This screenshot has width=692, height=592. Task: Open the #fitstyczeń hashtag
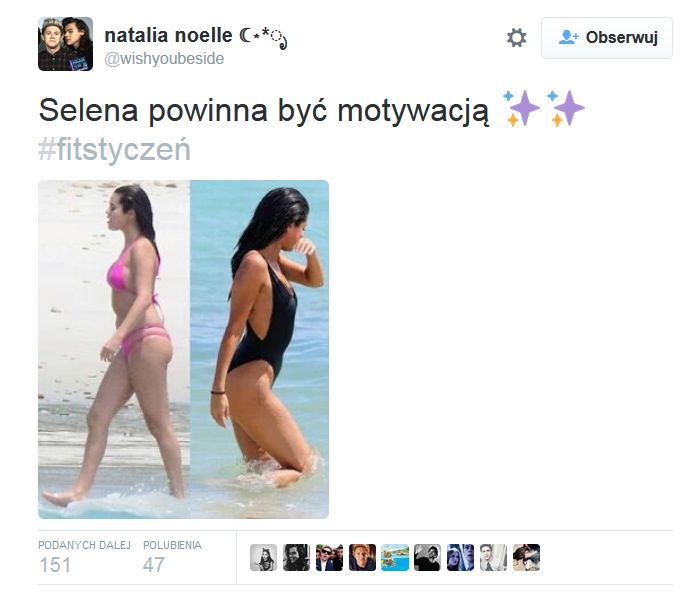click(x=114, y=150)
